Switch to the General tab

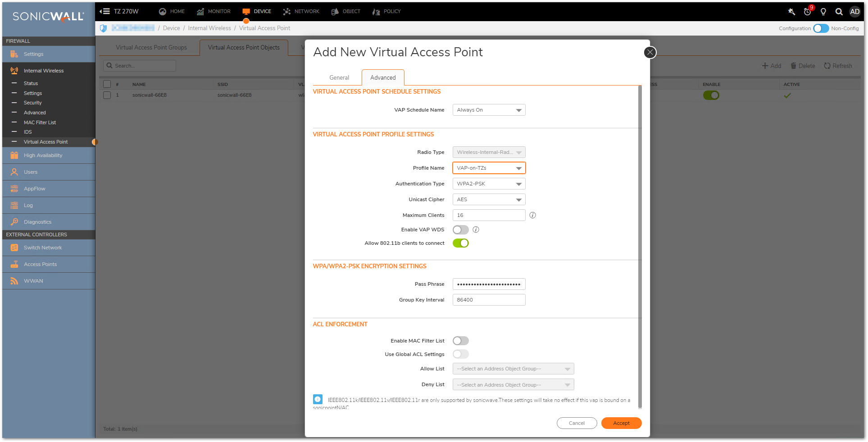[339, 77]
